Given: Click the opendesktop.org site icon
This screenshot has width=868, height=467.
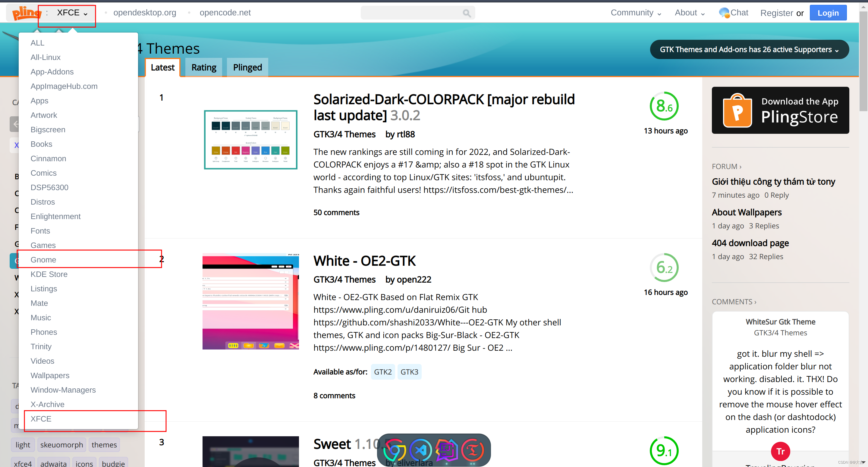Looking at the screenshot, I should (x=106, y=13).
